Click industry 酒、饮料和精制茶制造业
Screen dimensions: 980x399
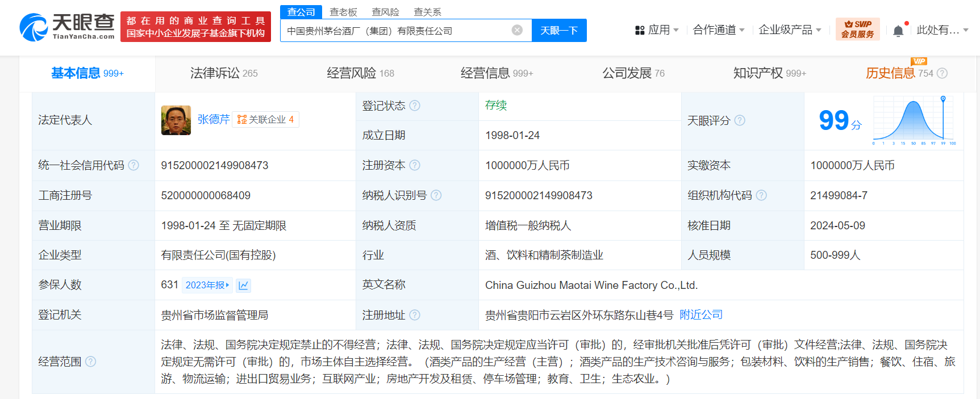click(x=544, y=255)
